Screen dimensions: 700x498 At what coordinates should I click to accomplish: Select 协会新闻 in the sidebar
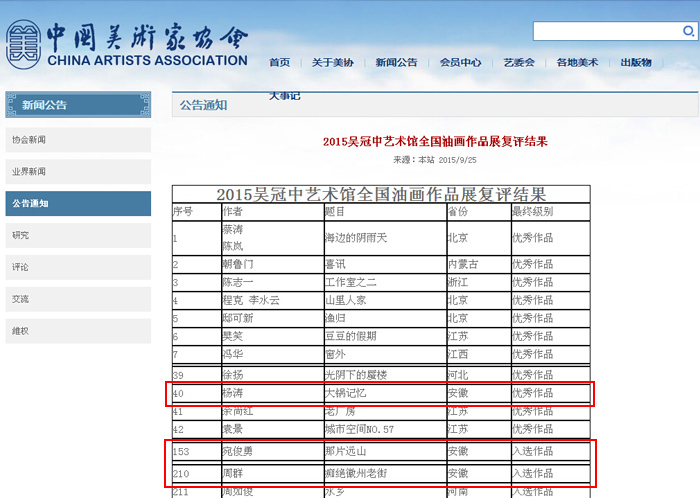pos(78,140)
